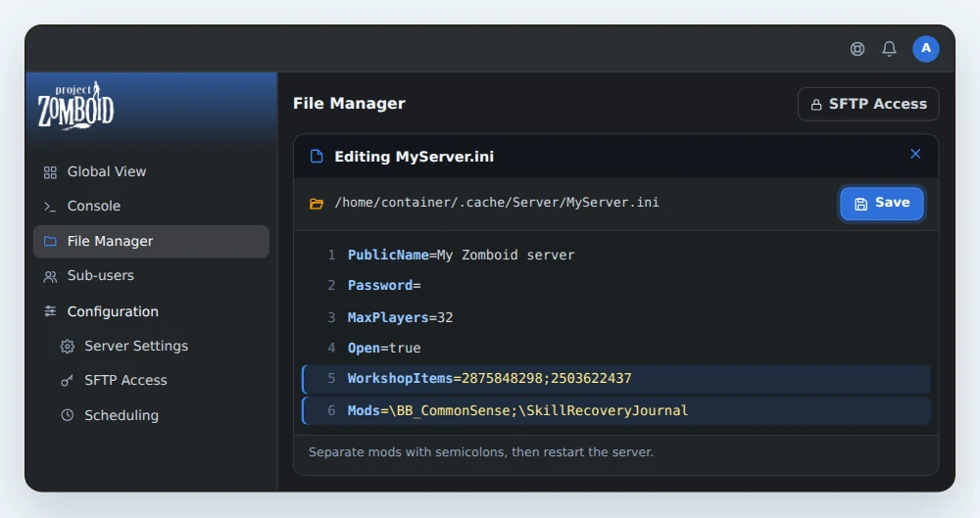Open Console in the sidebar

[151, 207]
